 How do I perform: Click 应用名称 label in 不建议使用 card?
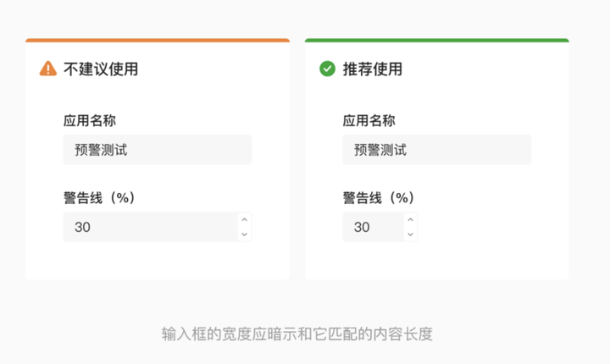(x=89, y=120)
